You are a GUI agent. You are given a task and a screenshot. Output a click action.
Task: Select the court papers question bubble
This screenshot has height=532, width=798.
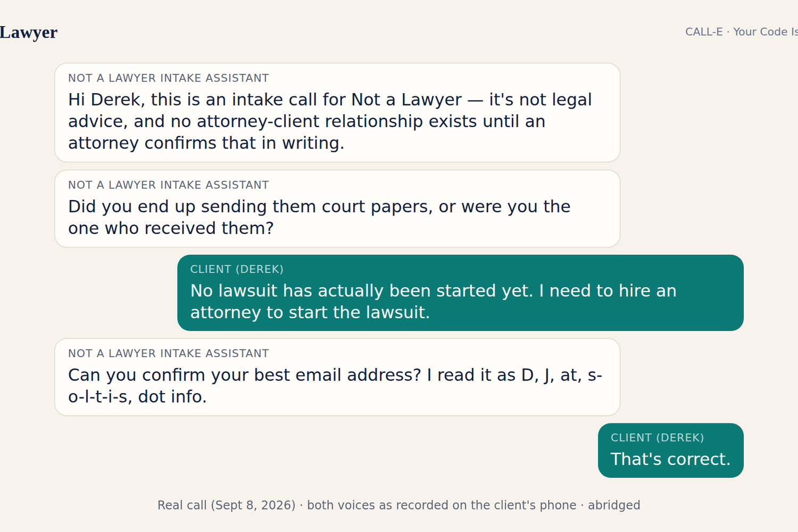tap(337, 209)
